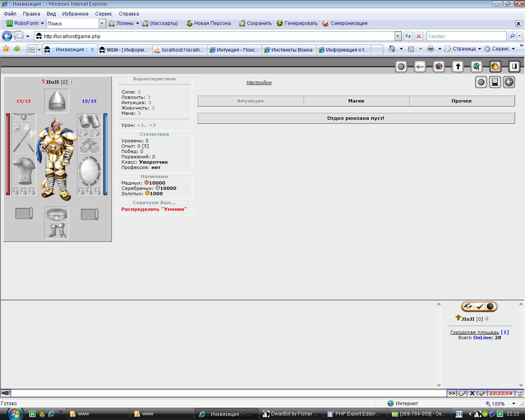Image resolution: width=525 pixels, height=420 pixels.
Task: Click the computer monitor refresh icon
Action: pyautogui.click(x=495, y=82)
